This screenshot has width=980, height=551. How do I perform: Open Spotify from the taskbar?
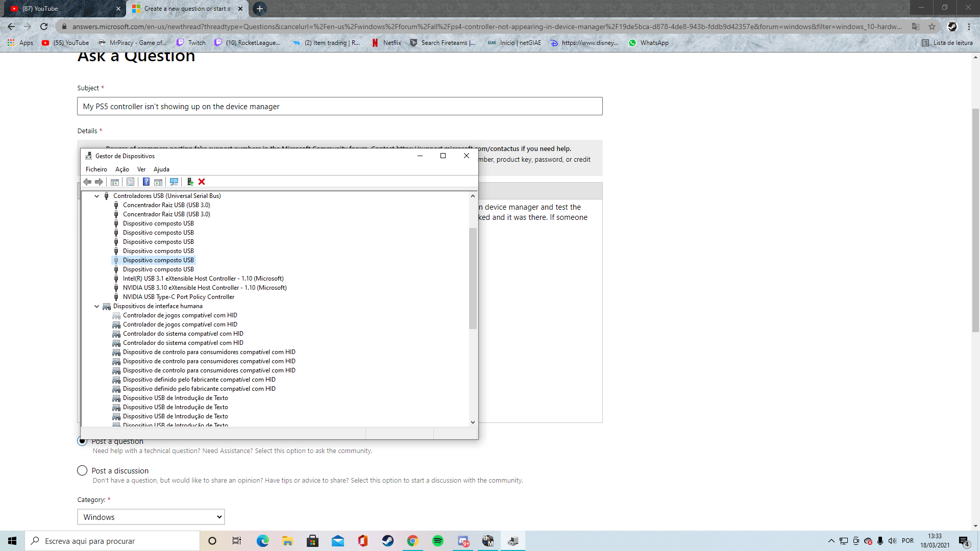(438, 540)
